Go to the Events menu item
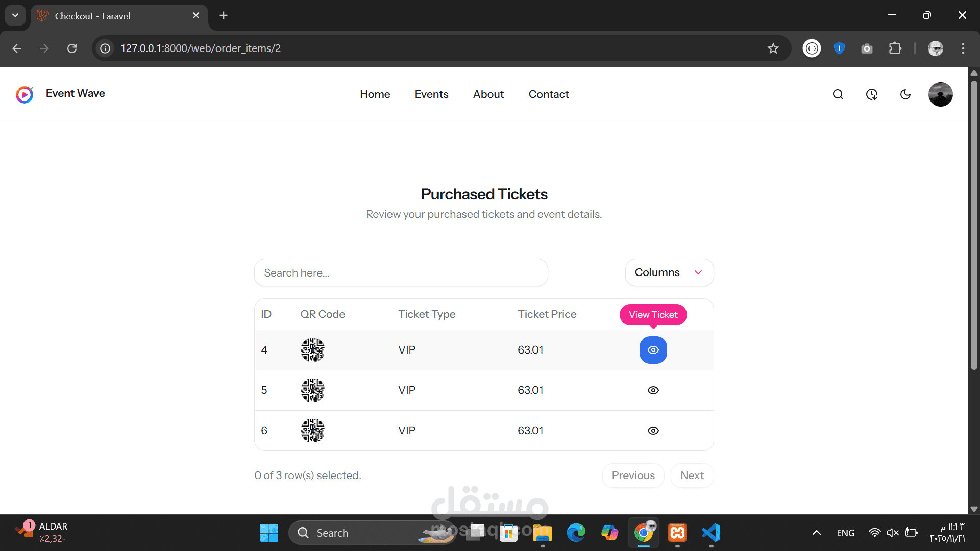Image resolution: width=980 pixels, height=551 pixels. click(x=431, y=94)
